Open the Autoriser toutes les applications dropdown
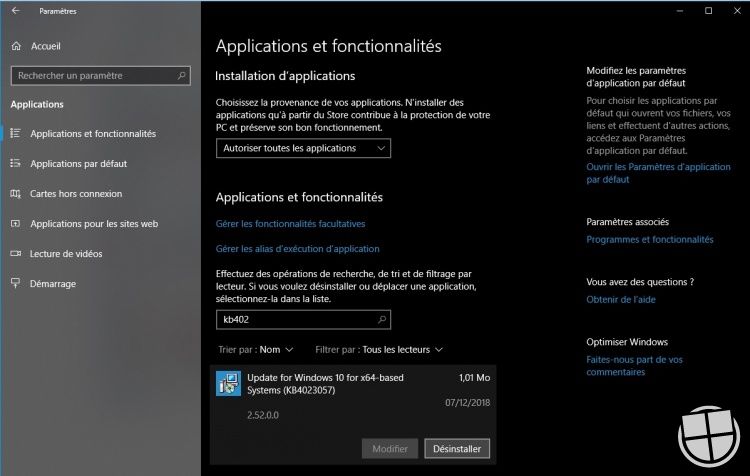The width and height of the screenshot is (750, 476). [x=303, y=148]
